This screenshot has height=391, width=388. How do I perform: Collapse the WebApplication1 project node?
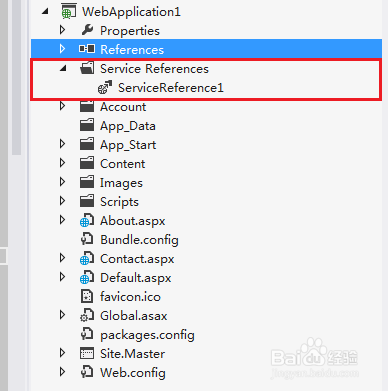(45, 12)
